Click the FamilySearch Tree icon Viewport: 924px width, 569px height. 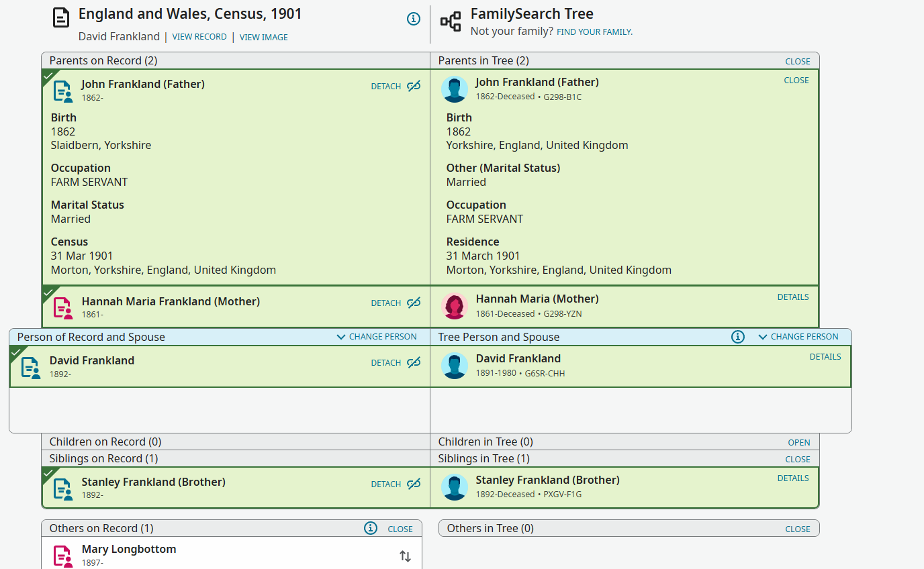click(451, 21)
